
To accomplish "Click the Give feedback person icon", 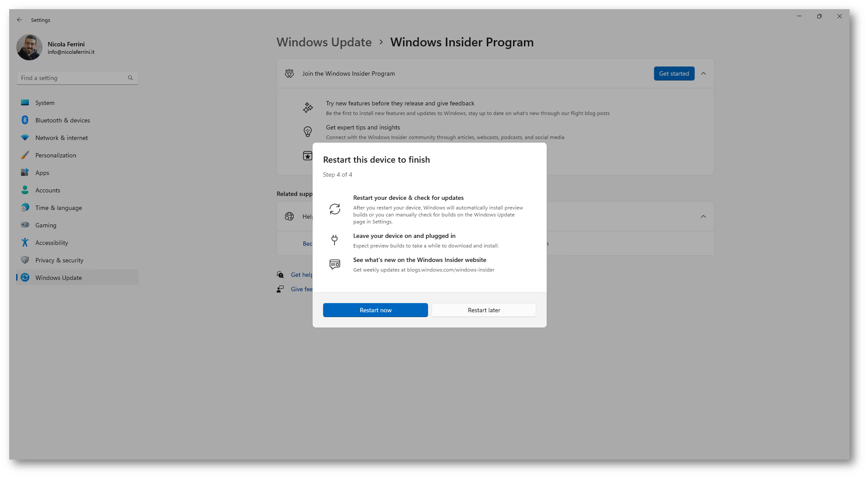I will pos(280,289).
